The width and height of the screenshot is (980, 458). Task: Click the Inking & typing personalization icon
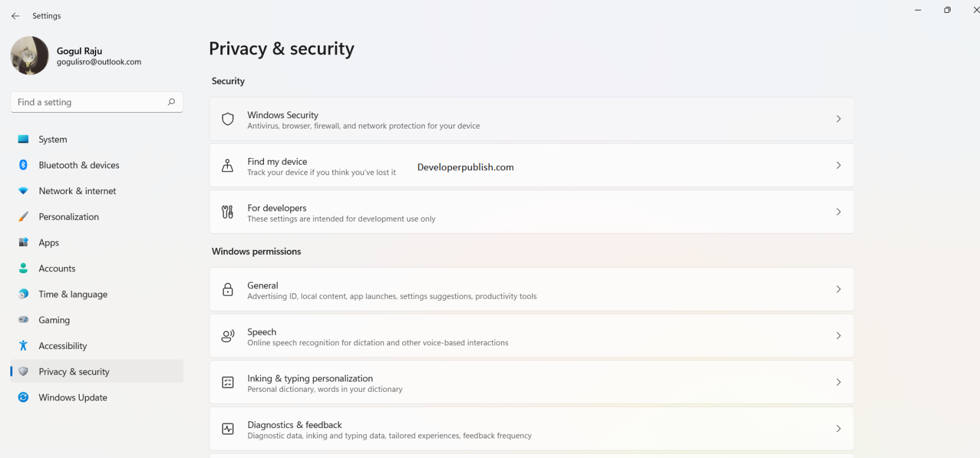click(x=228, y=382)
